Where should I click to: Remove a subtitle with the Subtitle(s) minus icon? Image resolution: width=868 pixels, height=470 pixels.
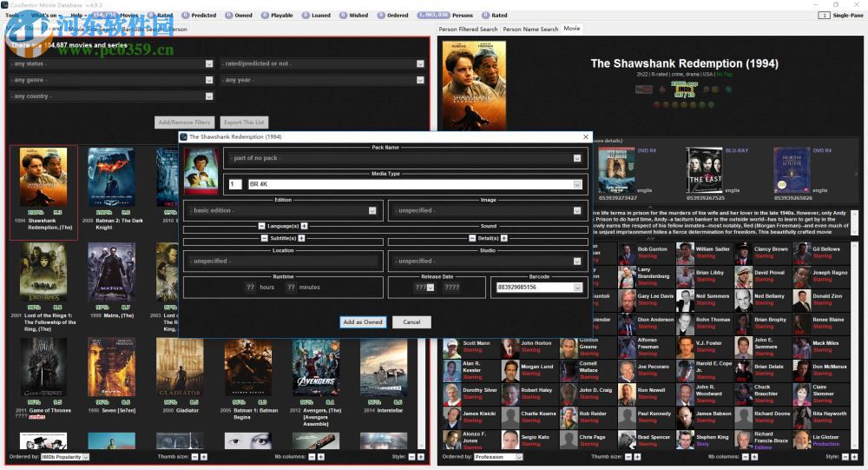(264, 238)
